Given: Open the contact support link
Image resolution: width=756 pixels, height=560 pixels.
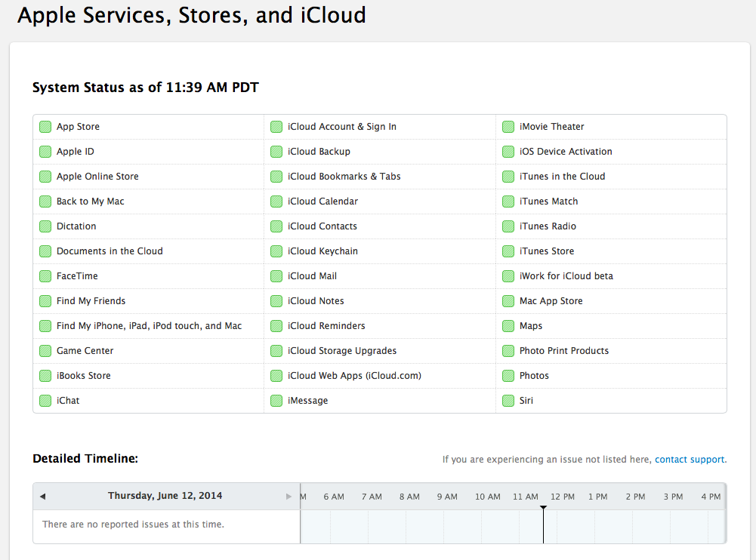Looking at the screenshot, I should (690, 459).
